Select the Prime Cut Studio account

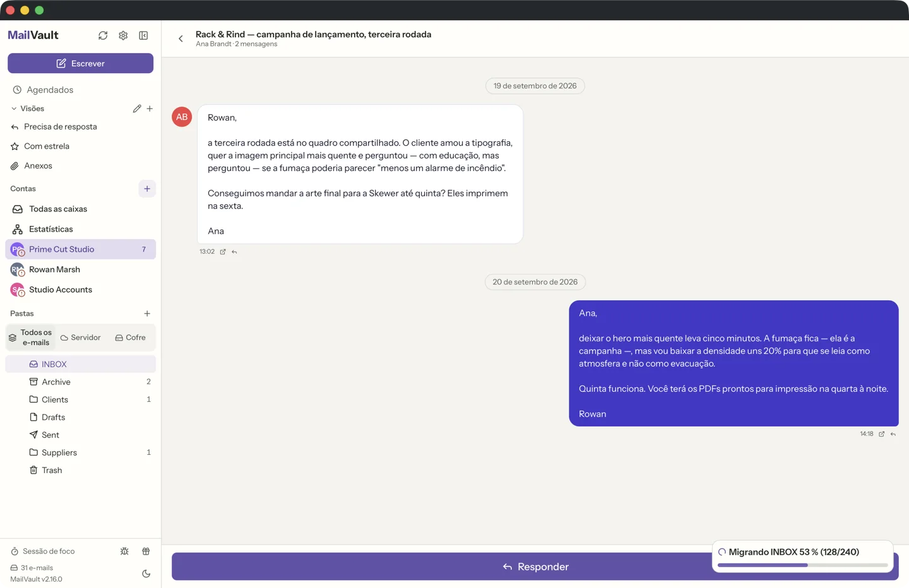(x=80, y=249)
